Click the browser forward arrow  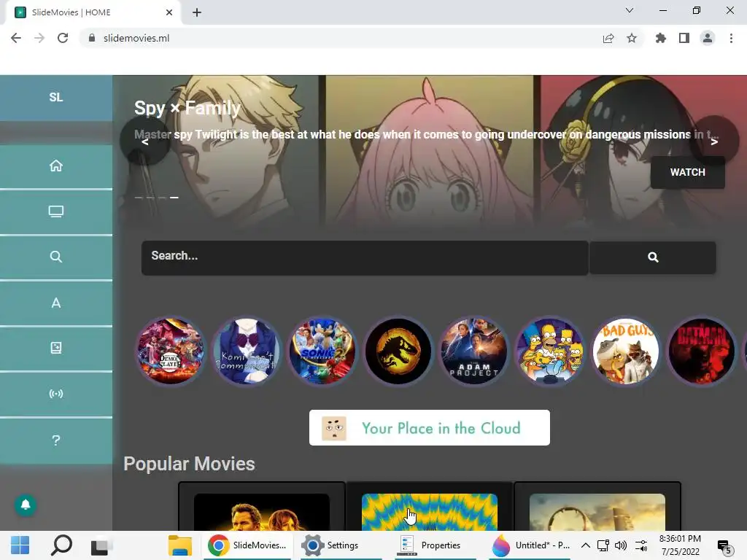(x=39, y=38)
